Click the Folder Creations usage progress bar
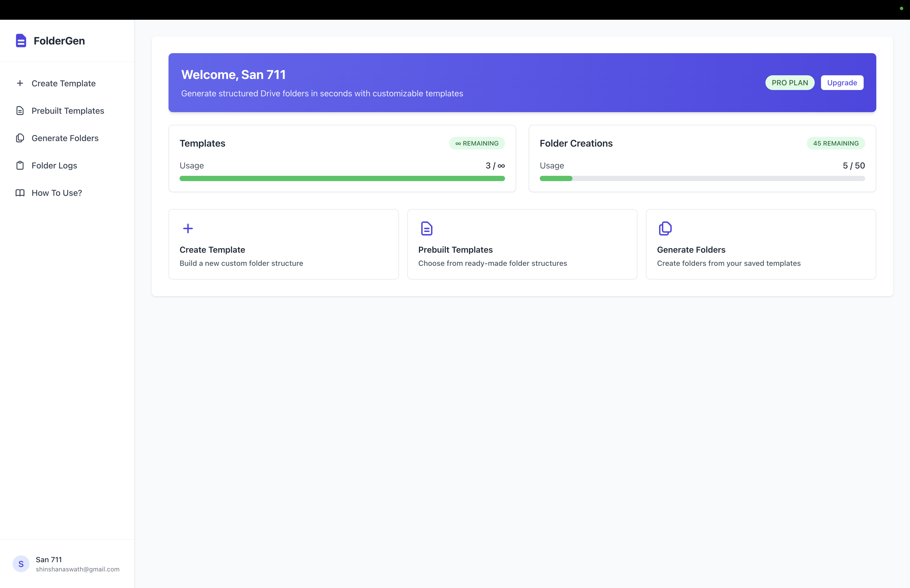The width and height of the screenshot is (910, 588). (702, 178)
